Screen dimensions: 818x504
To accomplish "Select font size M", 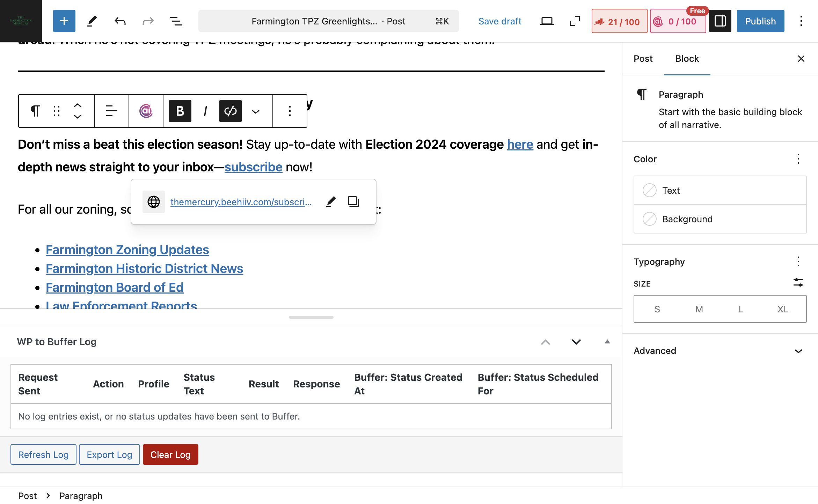I will [699, 309].
